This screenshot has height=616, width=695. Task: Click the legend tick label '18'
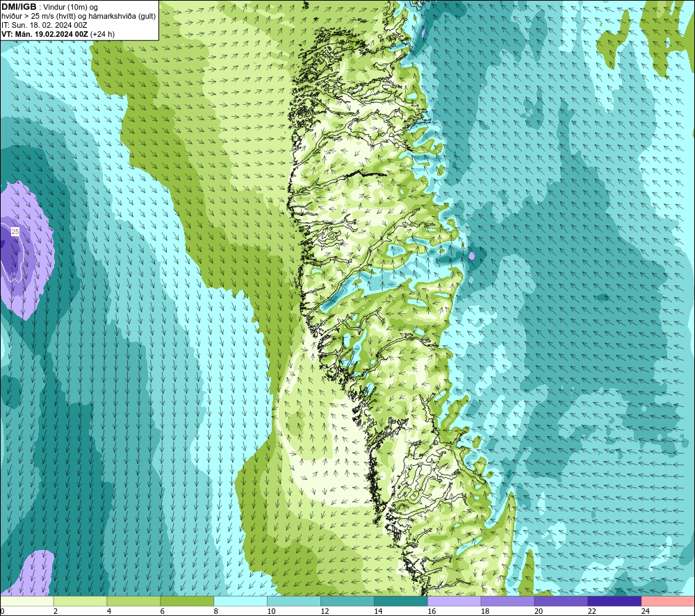pyautogui.click(x=485, y=611)
